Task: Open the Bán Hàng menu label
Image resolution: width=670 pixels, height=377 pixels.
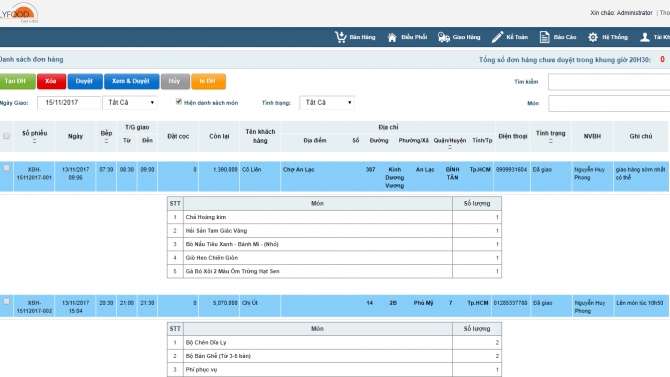Action: point(362,37)
